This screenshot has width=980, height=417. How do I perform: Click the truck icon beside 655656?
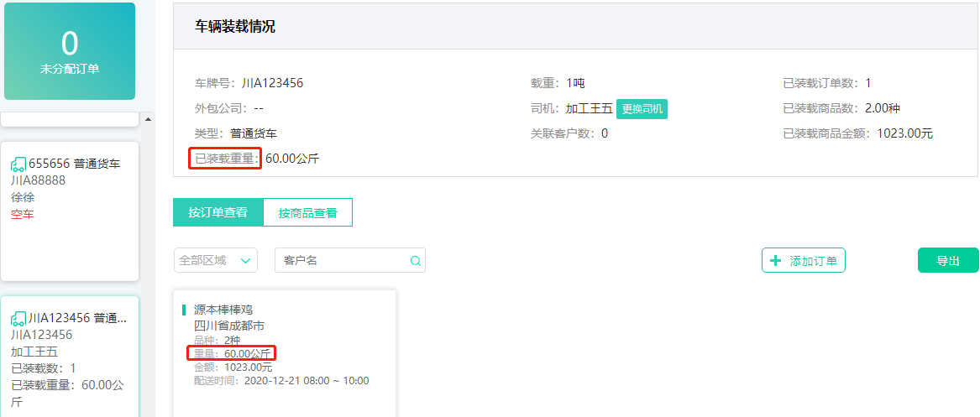click(18, 164)
